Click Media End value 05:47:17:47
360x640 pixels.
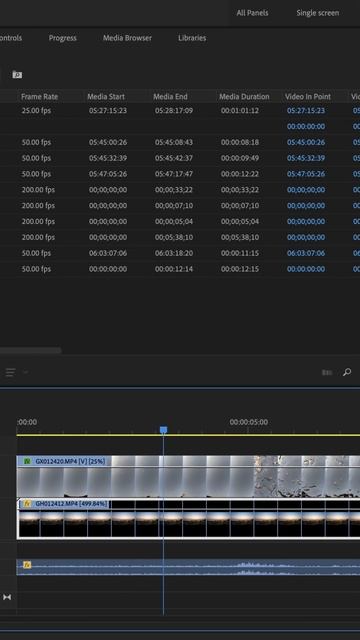tap(174, 174)
